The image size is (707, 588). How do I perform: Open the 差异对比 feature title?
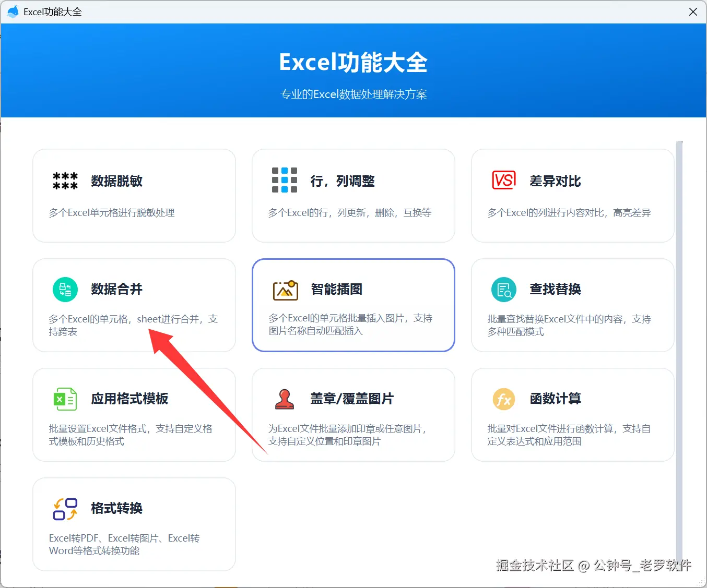click(555, 181)
